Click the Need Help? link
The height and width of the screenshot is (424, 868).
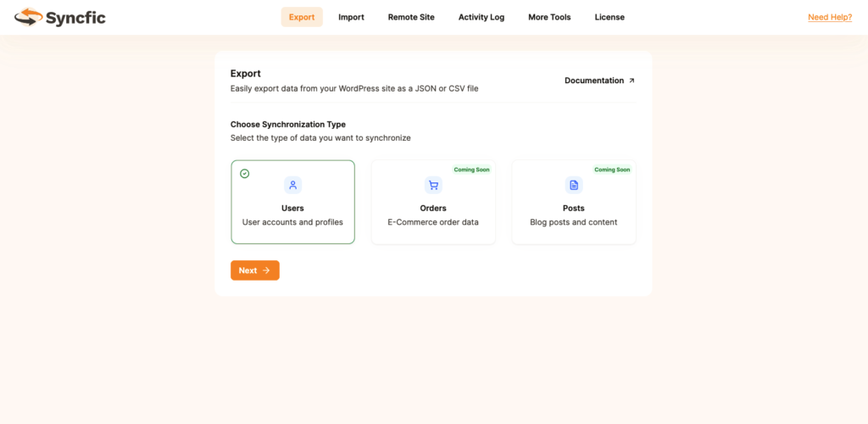point(830,17)
